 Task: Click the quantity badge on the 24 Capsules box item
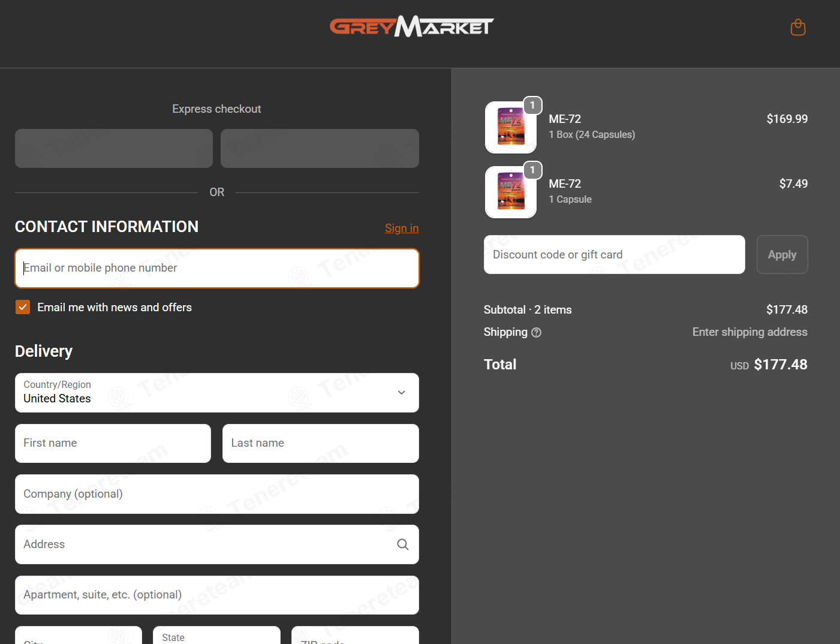click(532, 105)
